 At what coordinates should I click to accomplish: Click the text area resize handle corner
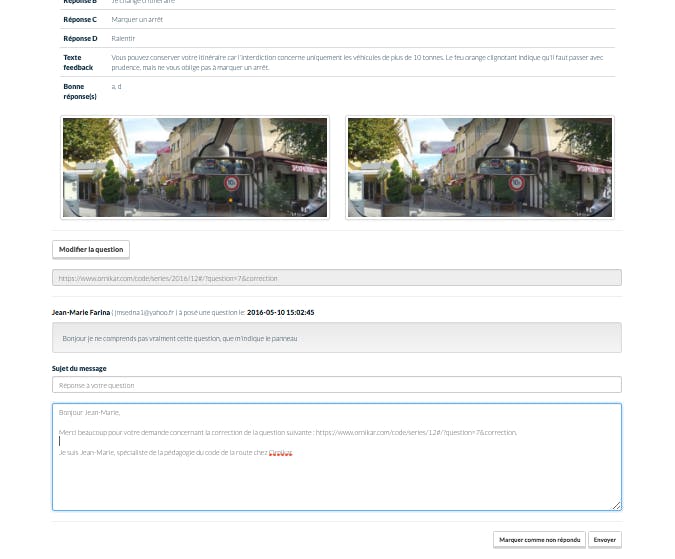[x=616, y=506]
